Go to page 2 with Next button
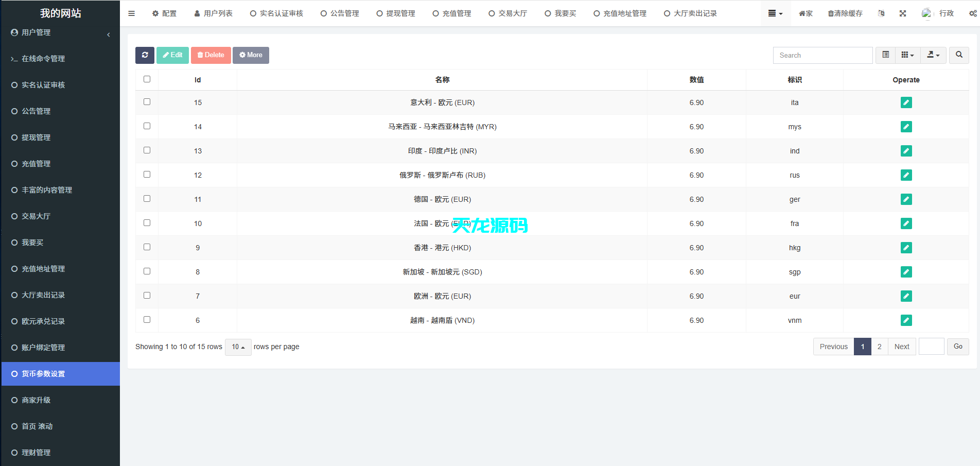 click(x=902, y=347)
